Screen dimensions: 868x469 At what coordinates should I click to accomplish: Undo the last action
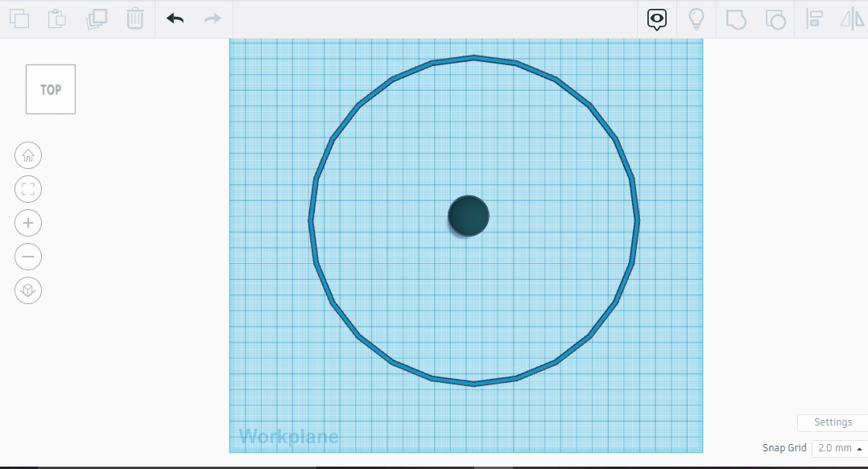point(174,19)
